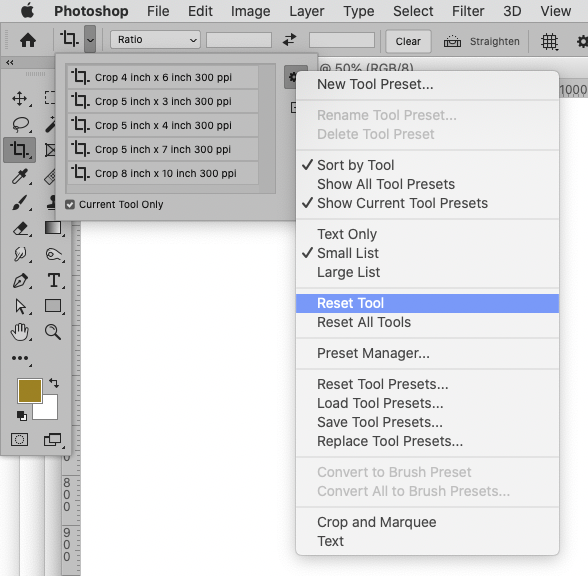
Task: Open the crop tool preset picker arrow
Action: [90, 39]
